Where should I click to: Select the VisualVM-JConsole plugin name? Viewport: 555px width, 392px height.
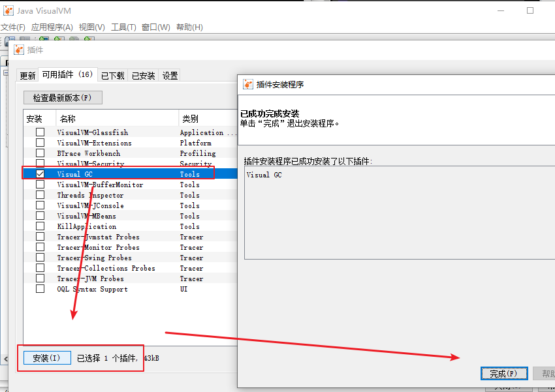point(91,205)
